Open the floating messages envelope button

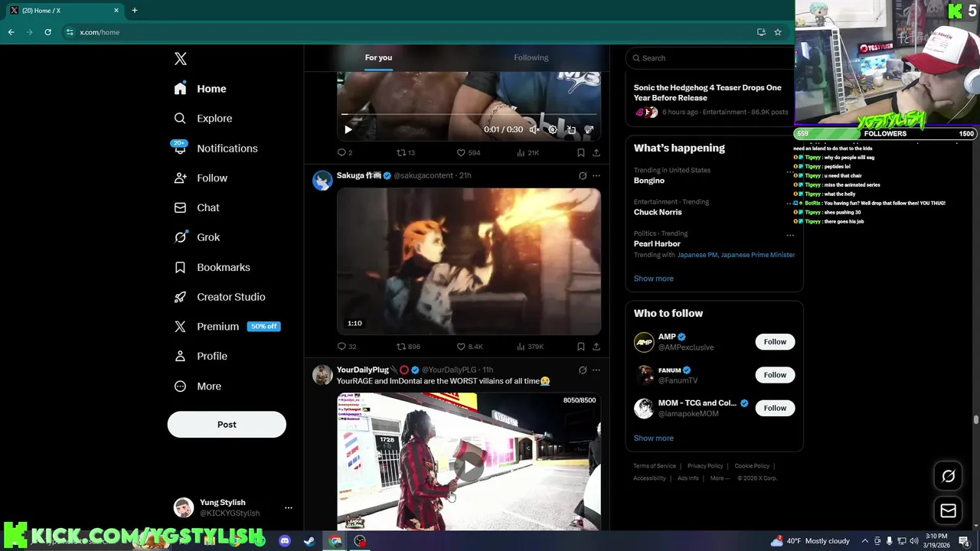(948, 510)
